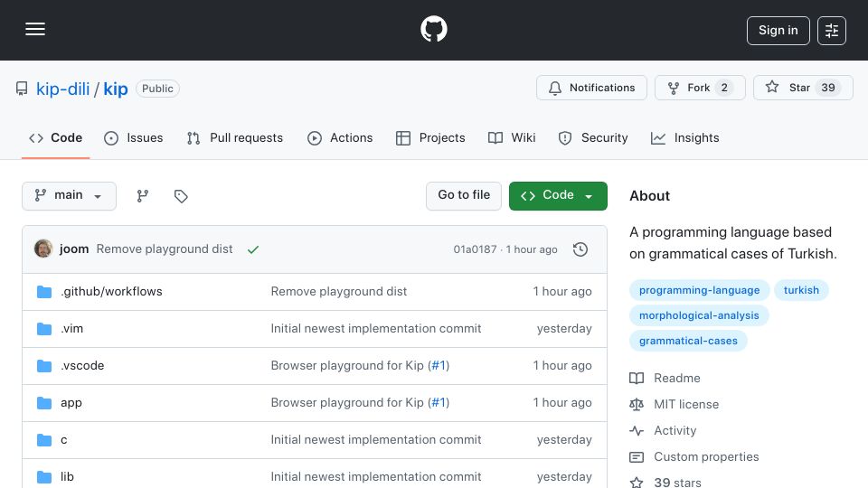Click the Fork count badge 2
This screenshot has height=488, width=868.
click(724, 88)
